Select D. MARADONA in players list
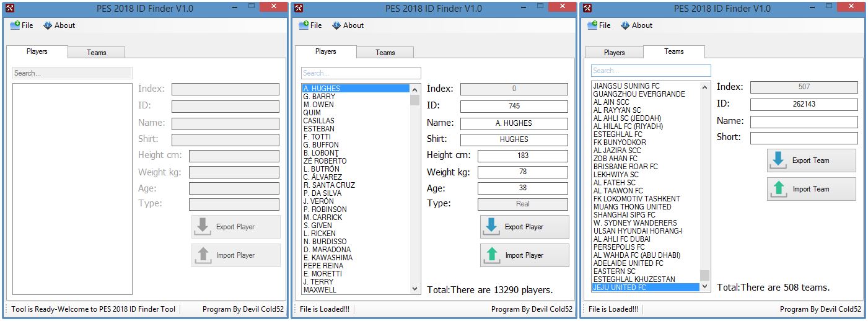This screenshot has width=868, height=321. click(356, 250)
